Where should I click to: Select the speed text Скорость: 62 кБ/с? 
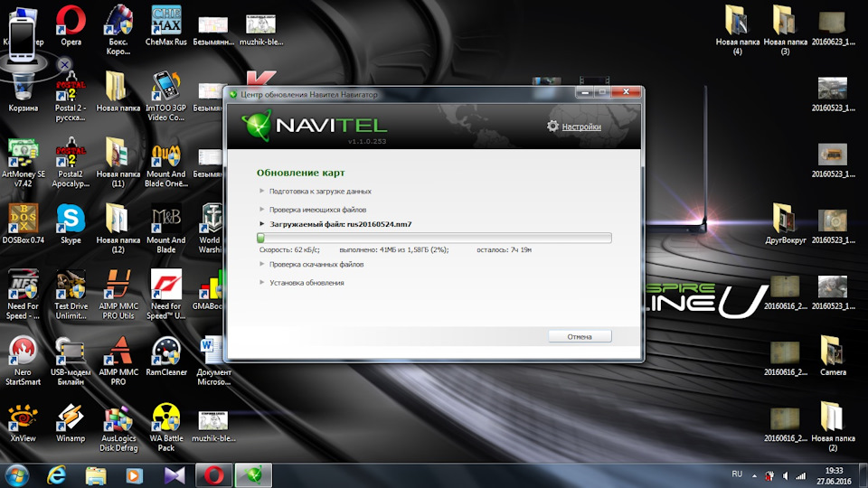pyautogui.click(x=289, y=250)
